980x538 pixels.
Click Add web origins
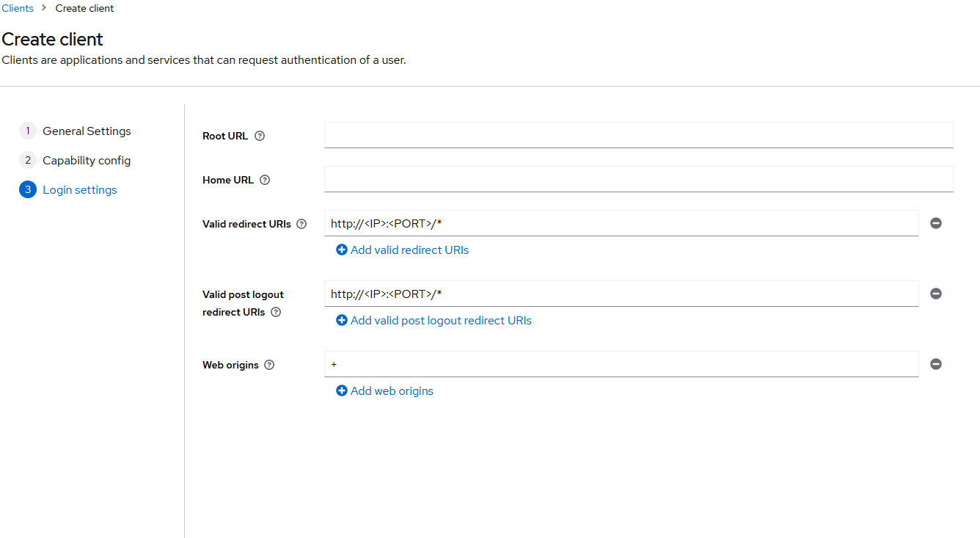click(384, 390)
